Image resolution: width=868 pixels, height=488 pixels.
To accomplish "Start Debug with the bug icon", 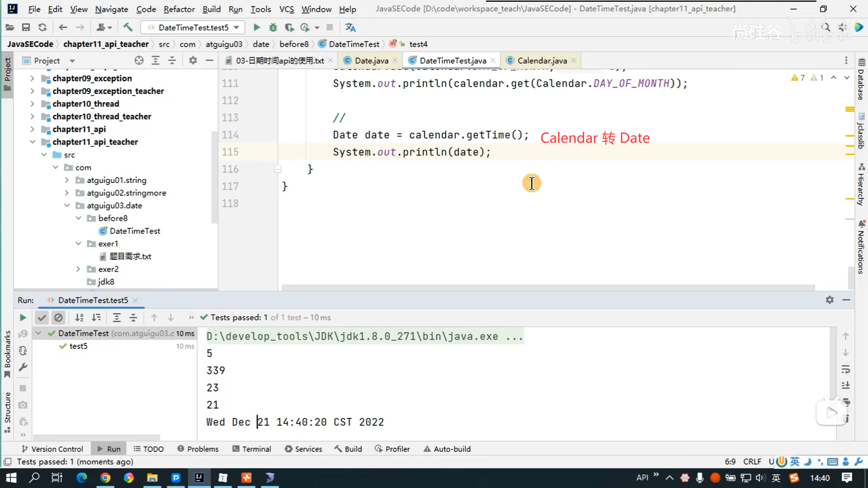I will (273, 28).
